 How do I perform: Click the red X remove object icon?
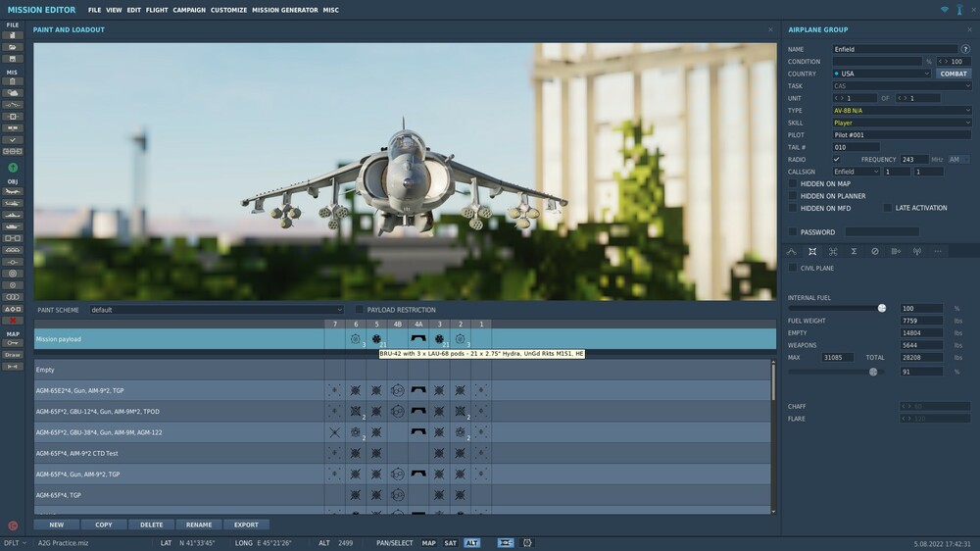click(x=13, y=321)
